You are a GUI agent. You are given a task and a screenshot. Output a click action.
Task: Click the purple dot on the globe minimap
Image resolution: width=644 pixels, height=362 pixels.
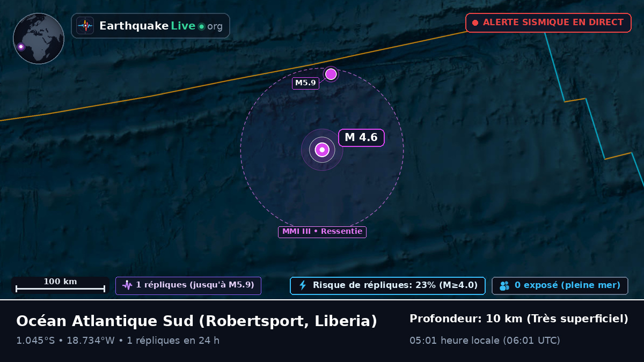(x=21, y=47)
